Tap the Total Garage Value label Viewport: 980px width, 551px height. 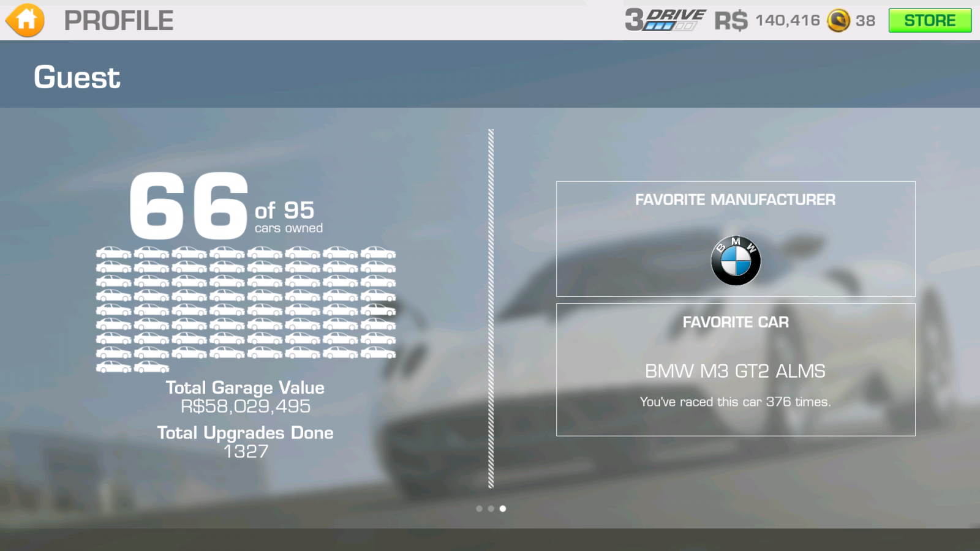(x=245, y=388)
